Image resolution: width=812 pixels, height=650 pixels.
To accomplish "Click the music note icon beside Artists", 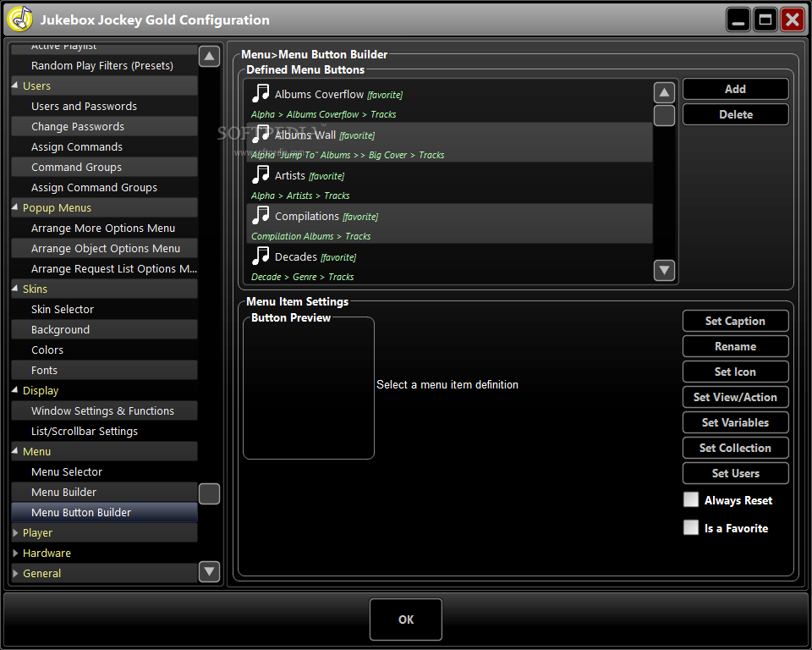I will [x=261, y=174].
